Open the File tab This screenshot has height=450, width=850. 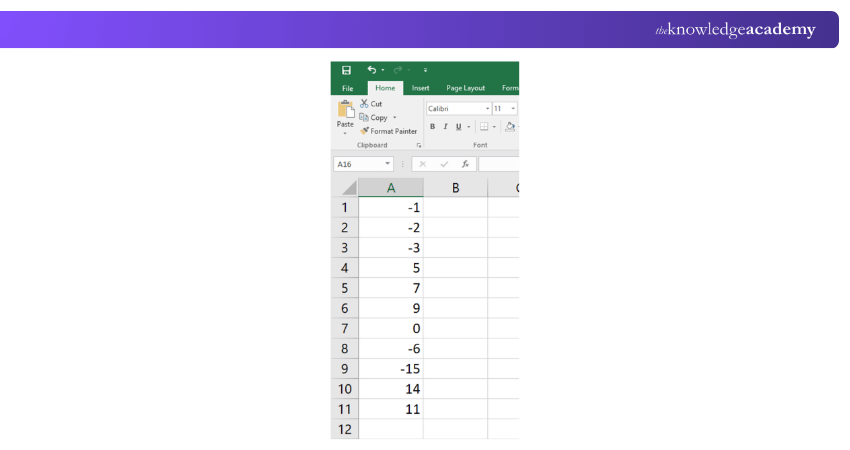(x=347, y=88)
